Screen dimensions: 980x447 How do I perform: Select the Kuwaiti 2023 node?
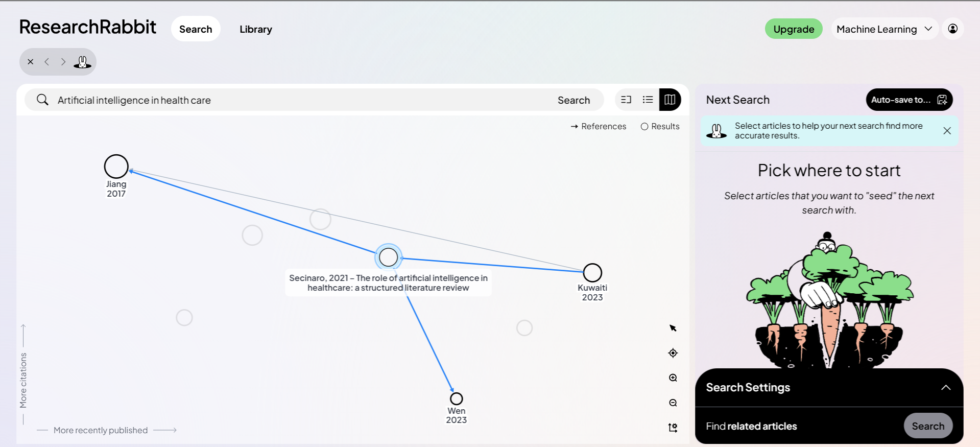point(592,273)
